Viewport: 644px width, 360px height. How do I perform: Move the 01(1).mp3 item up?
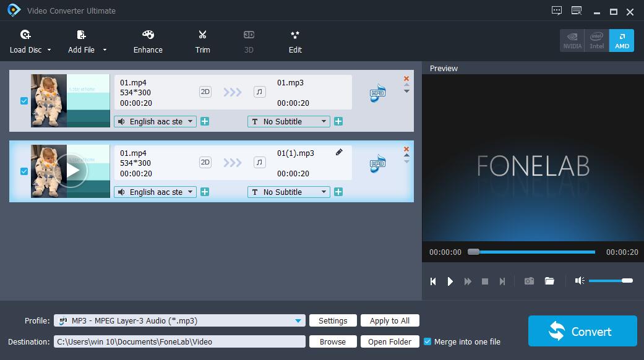coord(406,156)
